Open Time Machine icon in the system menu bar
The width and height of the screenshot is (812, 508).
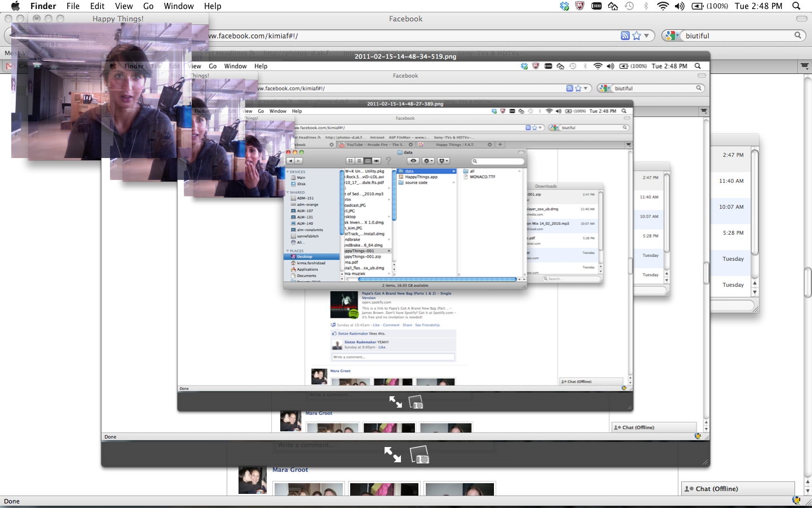point(629,6)
